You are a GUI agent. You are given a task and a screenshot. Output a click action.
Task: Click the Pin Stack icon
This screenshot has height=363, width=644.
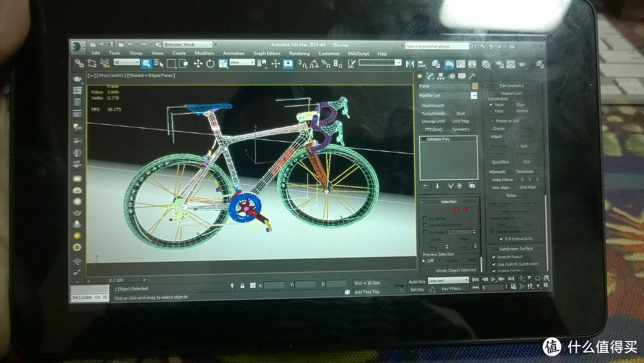[x=425, y=186]
